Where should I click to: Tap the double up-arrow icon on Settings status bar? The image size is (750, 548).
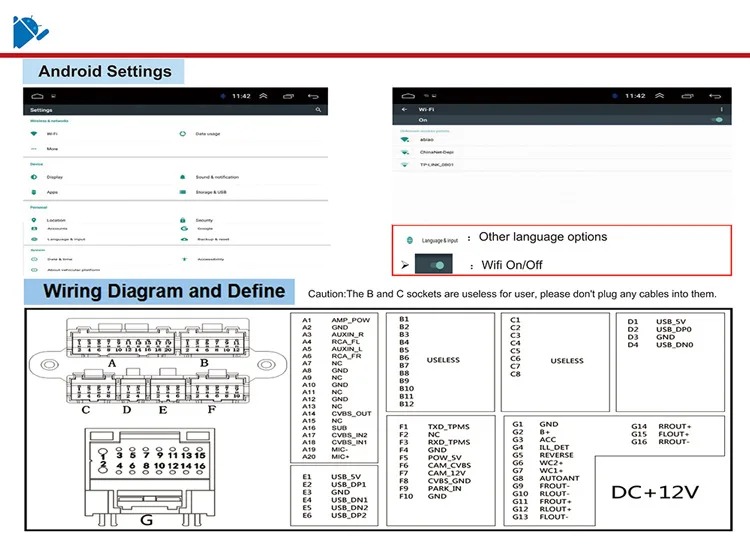tap(263, 96)
